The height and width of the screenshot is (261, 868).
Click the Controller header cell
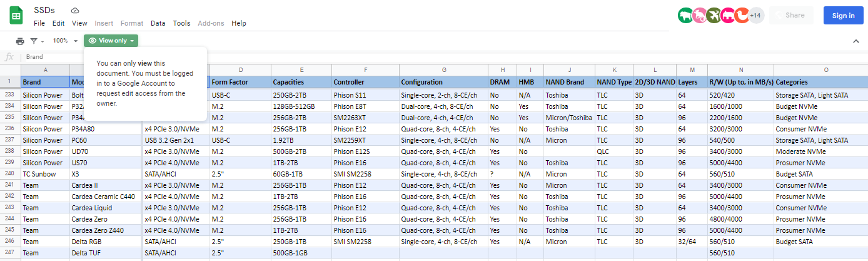click(x=365, y=82)
